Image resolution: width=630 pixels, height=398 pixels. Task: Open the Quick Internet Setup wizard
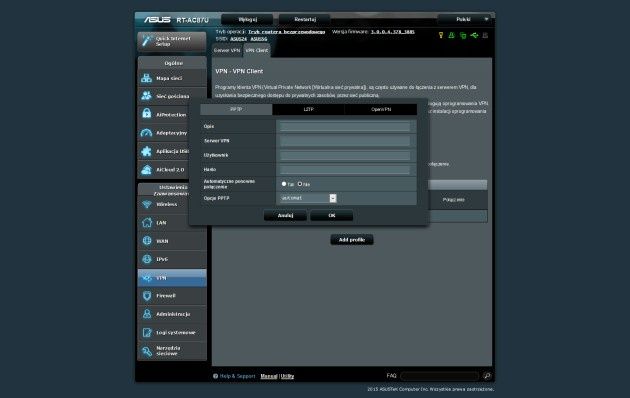coord(172,41)
